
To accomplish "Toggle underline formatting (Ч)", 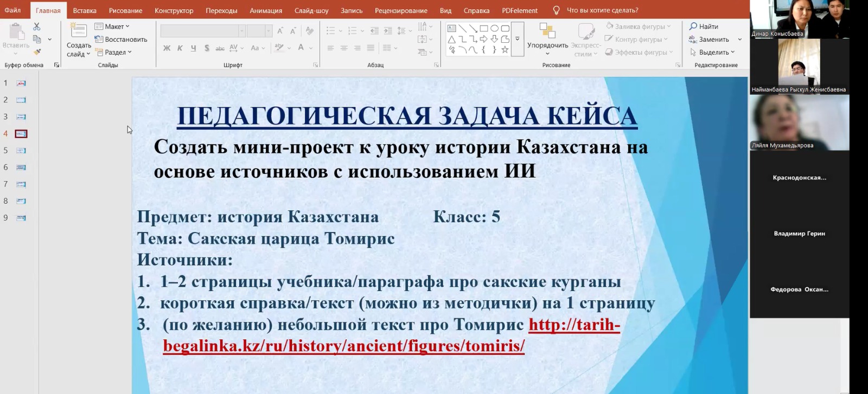I will tap(193, 48).
